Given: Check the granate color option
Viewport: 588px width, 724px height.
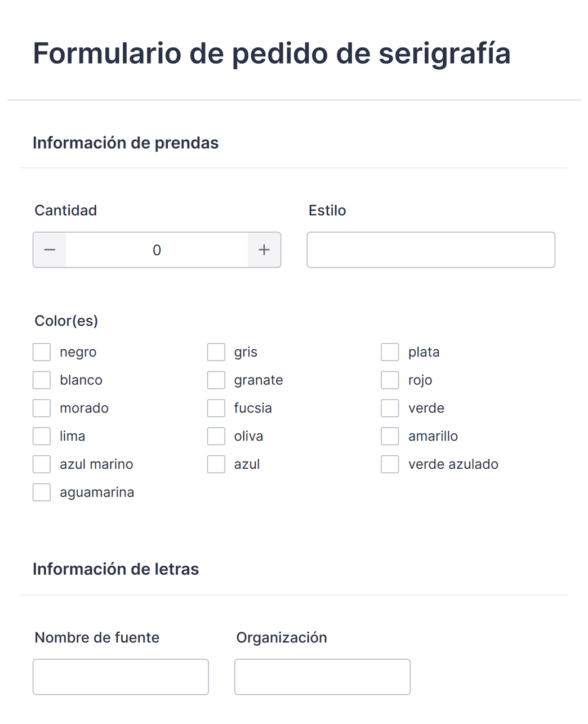Looking at the screenshot, I should click(x=216, y=380).
